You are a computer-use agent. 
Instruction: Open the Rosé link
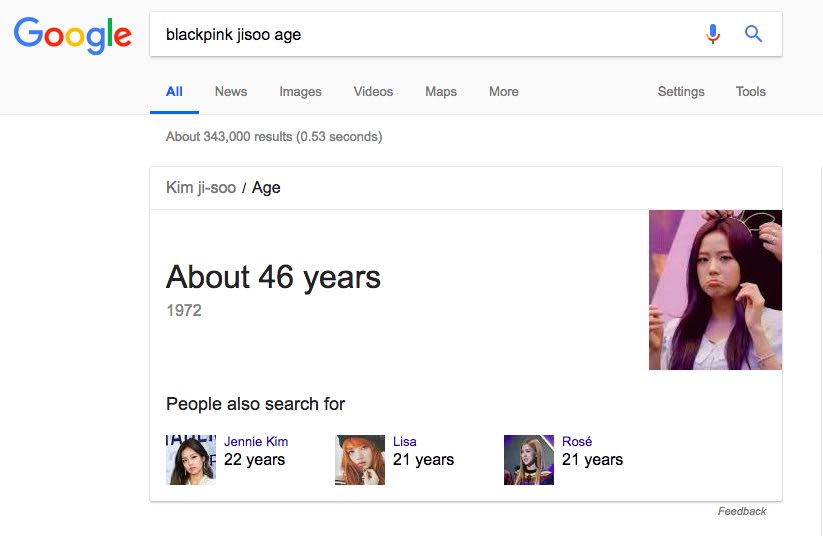tap(577, 442)
